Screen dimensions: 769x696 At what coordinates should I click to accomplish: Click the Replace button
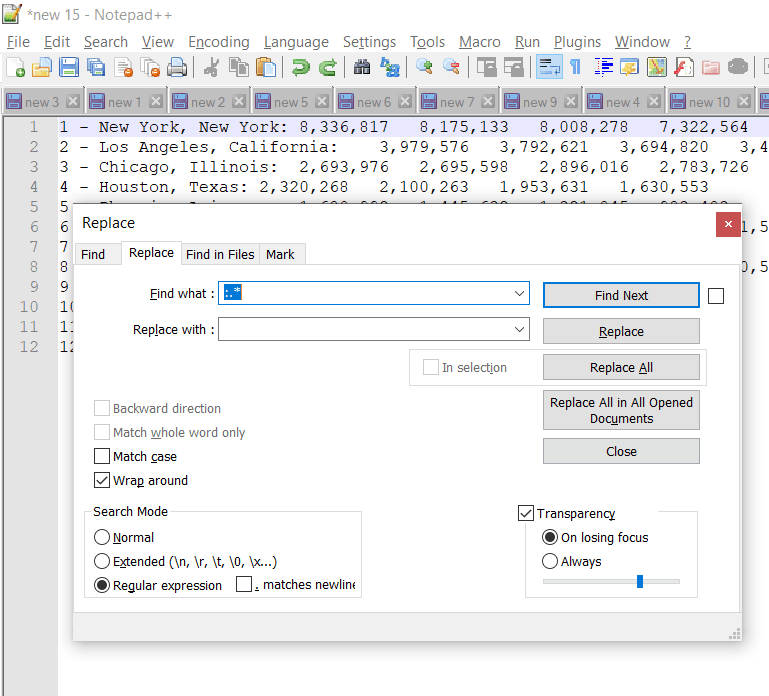click(621, 332)
